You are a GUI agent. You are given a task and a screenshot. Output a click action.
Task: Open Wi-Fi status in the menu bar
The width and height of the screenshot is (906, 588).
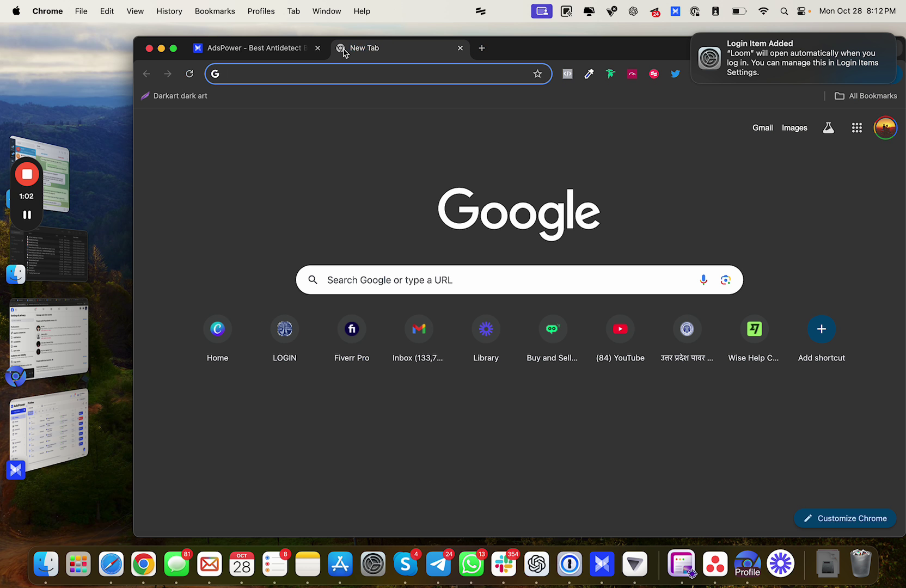763,11
